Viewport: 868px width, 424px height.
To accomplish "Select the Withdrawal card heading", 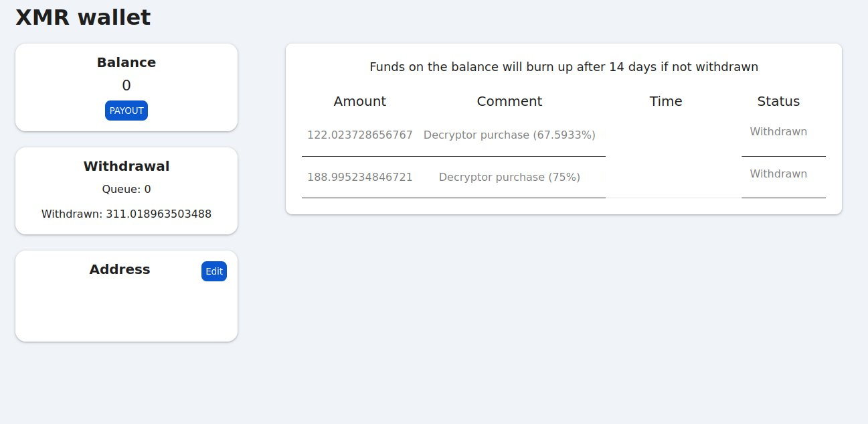I will (126, 166).
